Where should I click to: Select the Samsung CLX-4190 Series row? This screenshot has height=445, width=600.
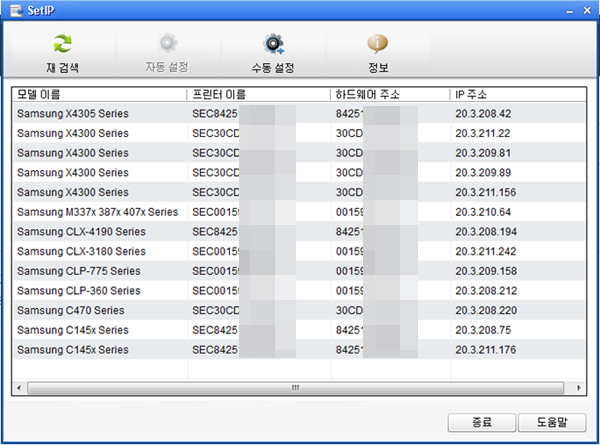[x=299, y=232]
